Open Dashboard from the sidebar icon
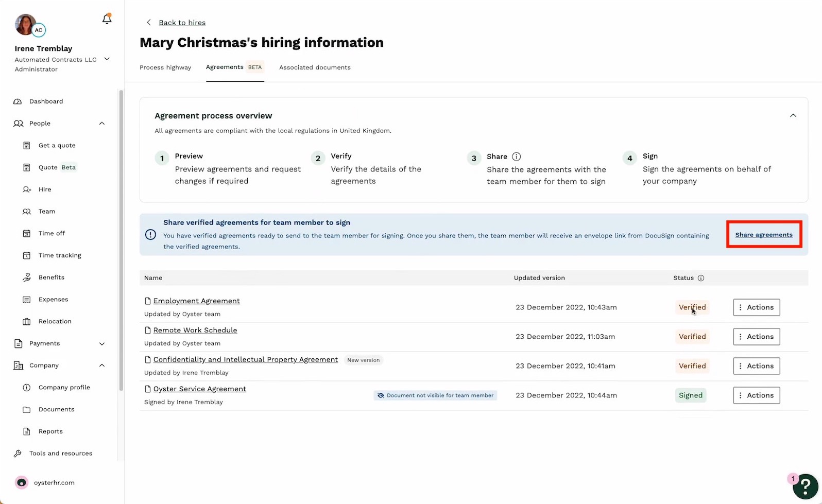 click(18, 101)
